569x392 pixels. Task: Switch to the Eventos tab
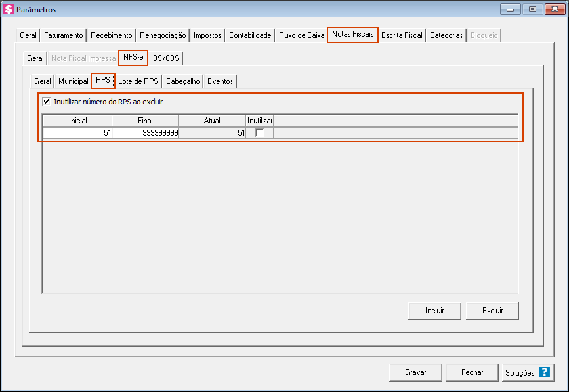[220, 81]
